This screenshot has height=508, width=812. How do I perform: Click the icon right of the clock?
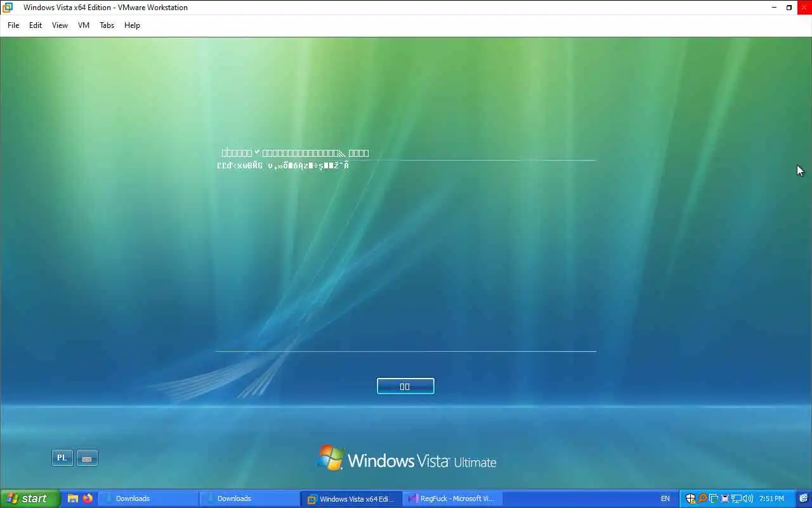coord(803,498)
